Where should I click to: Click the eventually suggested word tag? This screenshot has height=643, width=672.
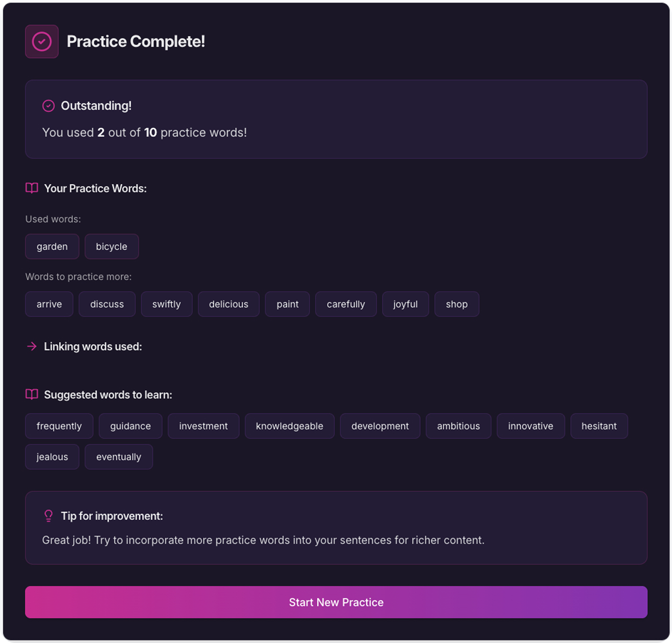pyautogui.click(x=119, y=456)
